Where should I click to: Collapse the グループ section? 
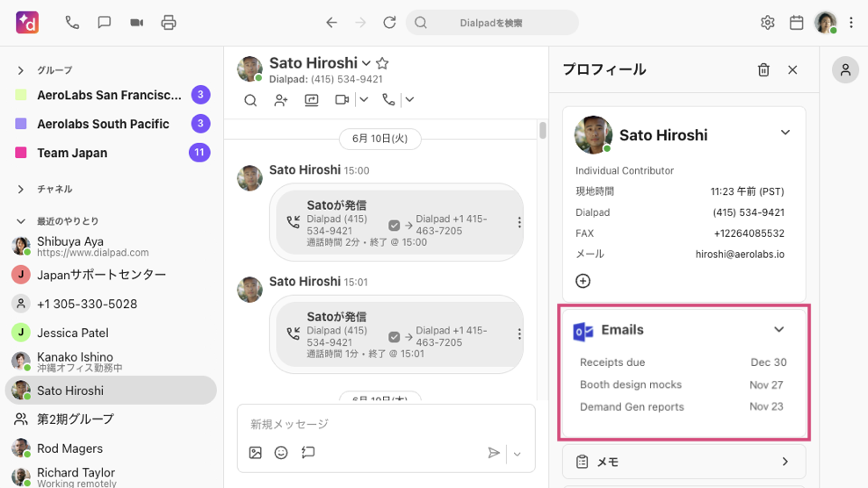coord(21,69)
